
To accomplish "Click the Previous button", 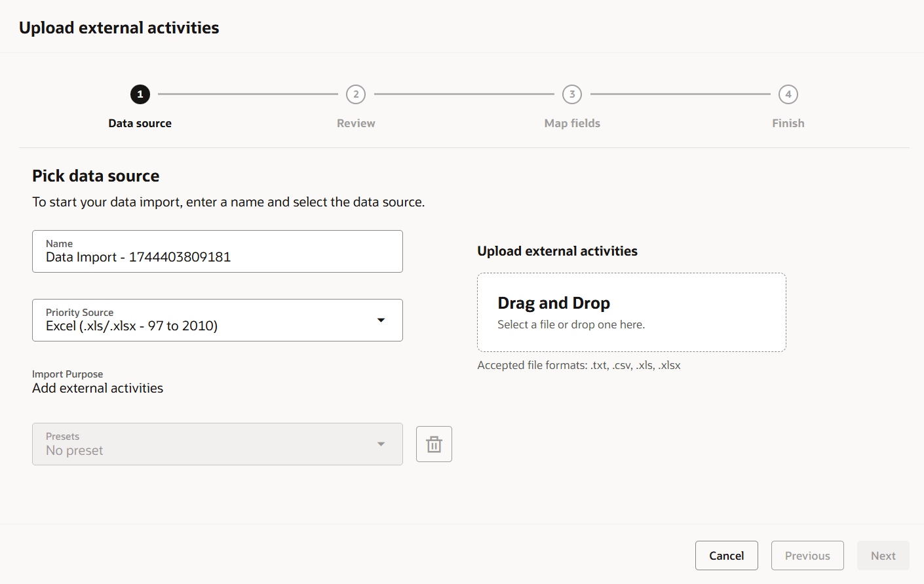I will coord(807,556).
